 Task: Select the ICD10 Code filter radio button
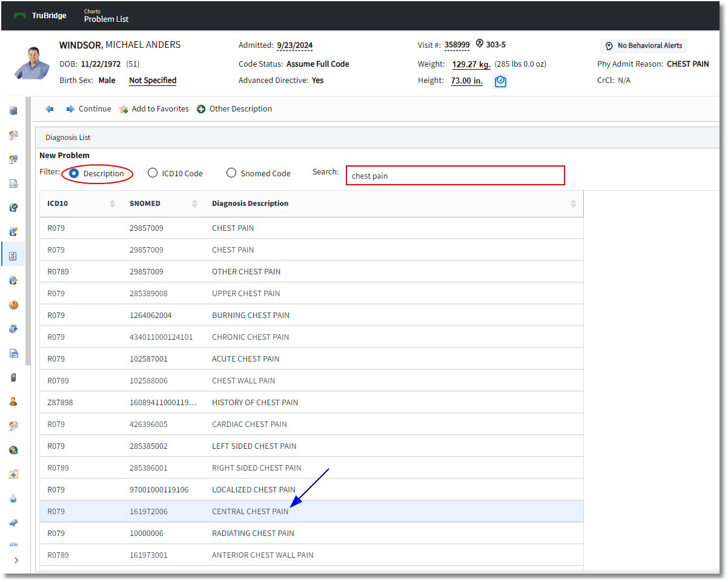(153, 173)
